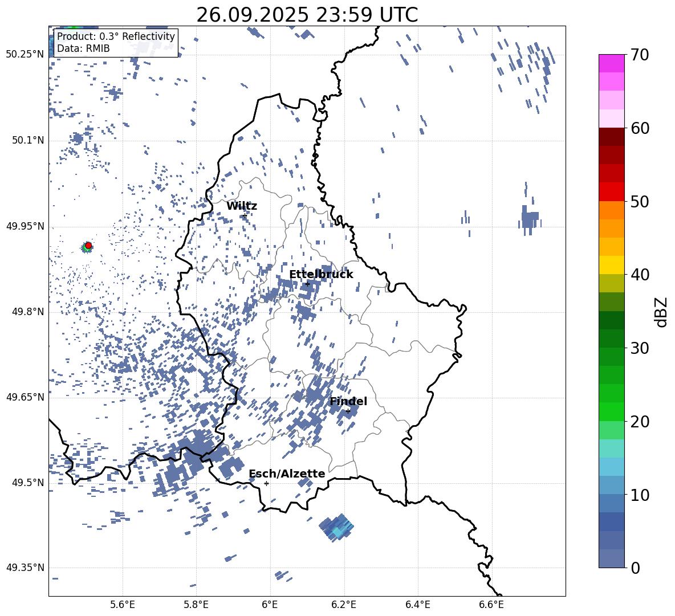675x616 pixels.
Task: Click the Esch/Alzette city label
Action: click(x=287, y=474)
